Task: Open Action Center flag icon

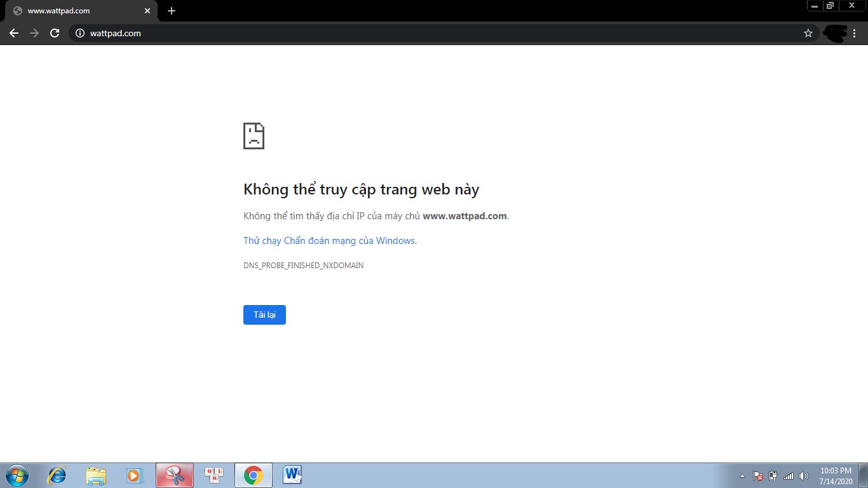Action: [758, 476]
